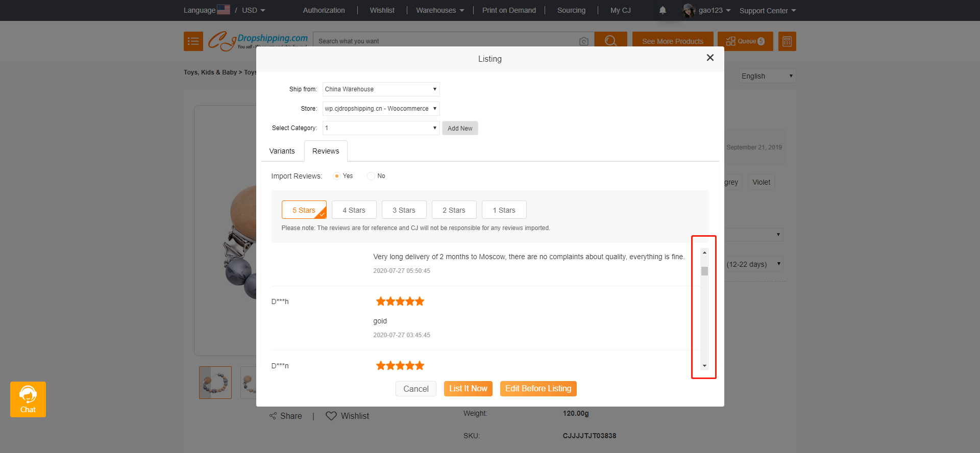Viewport: 980px width, 453px height.
Task: Click the camera image search icon
Action: (x=584, y=41)
